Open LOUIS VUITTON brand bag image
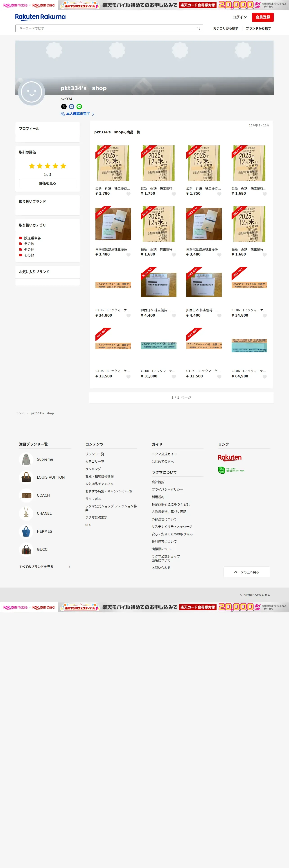The height and width of the screenshot is (868, 289). click(26, 477)
